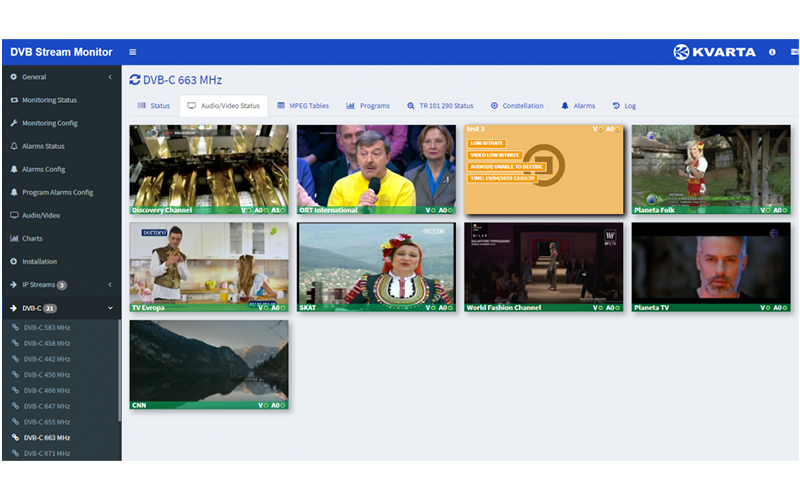Select DVB-C 466 MHz in the tree
This screenshot has height=500, width=800.
tap(47, 391)
